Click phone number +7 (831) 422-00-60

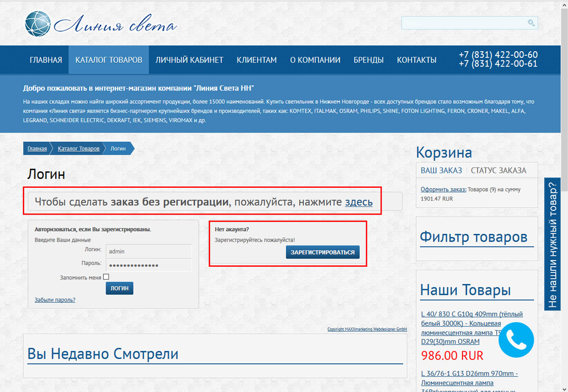coord(498,55)
